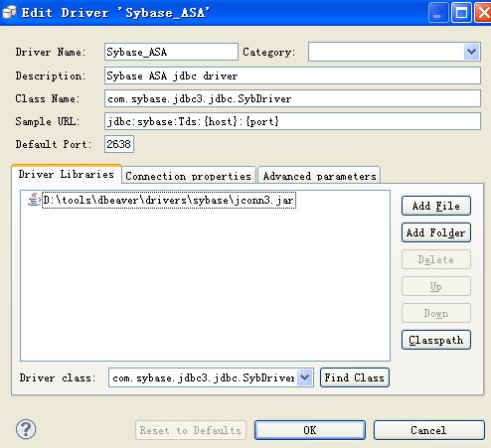Screen dimensions: 491x448
Task: Select the Driver Libraries tab
Action: pos(67,174)
